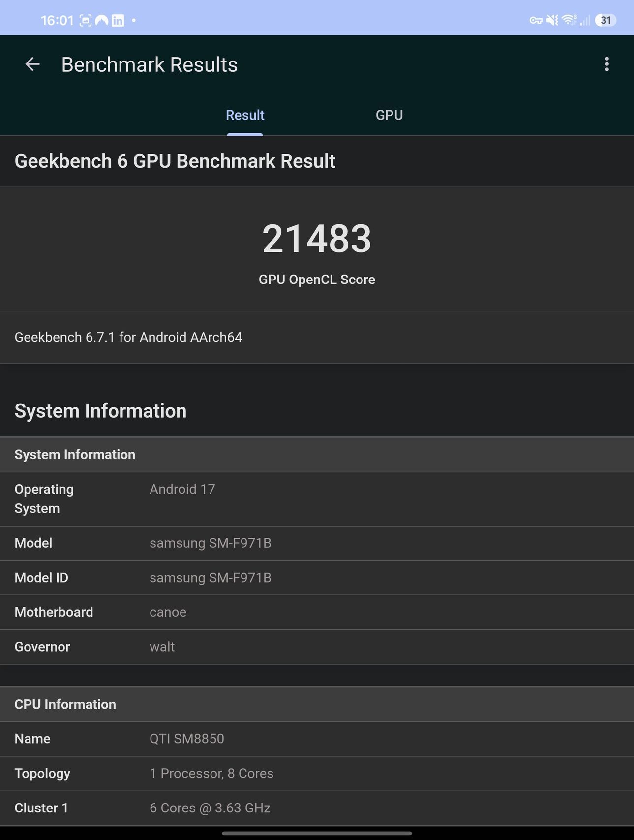
Task: Tap the Topology label
Action: 42,774
